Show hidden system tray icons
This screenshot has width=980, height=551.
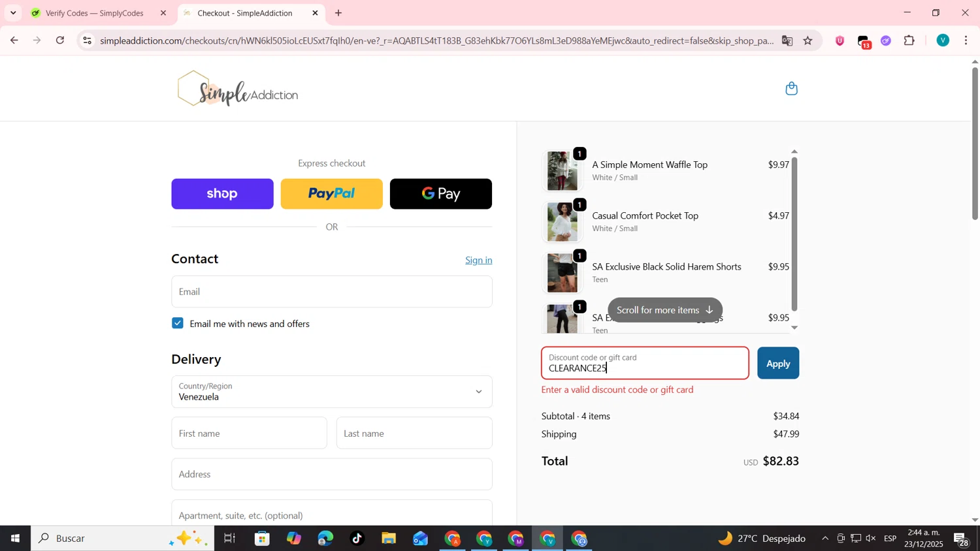tap(825, 539)
